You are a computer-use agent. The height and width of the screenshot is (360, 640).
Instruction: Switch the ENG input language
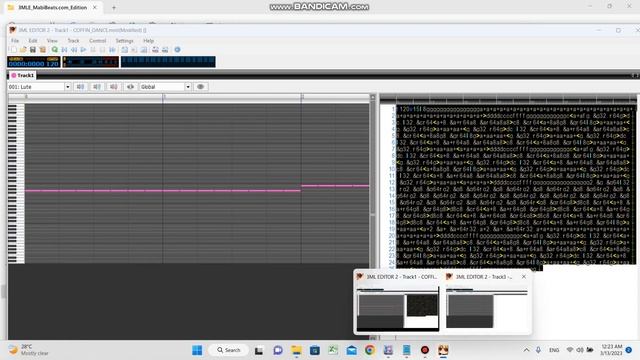pos(554,350)
